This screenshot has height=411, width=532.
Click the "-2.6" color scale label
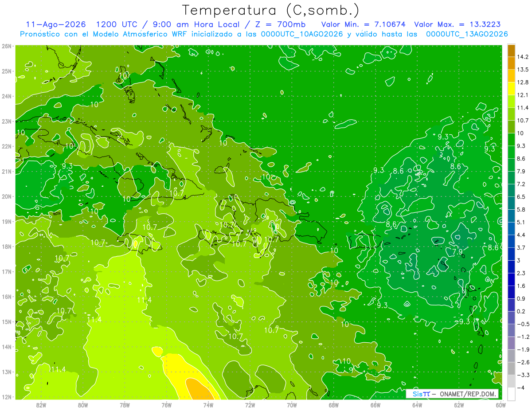523,362
